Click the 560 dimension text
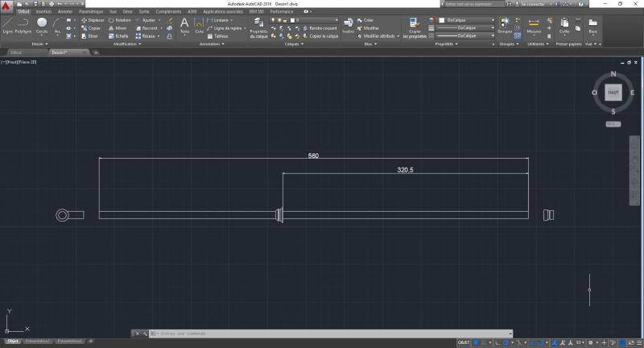The width and height of the screenshot is (644, 348). click(x=313, y=155)
